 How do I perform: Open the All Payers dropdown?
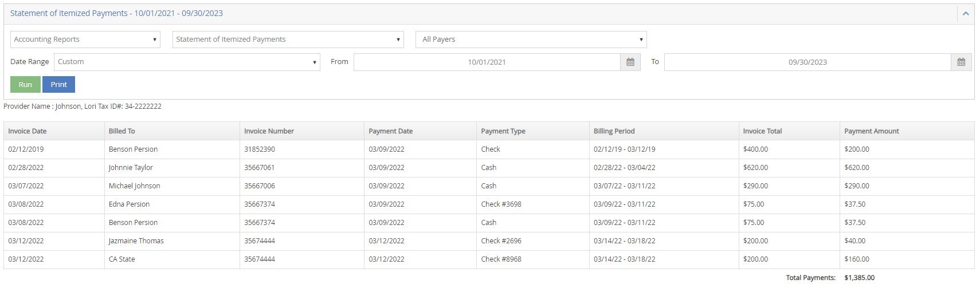pos(531,40)
